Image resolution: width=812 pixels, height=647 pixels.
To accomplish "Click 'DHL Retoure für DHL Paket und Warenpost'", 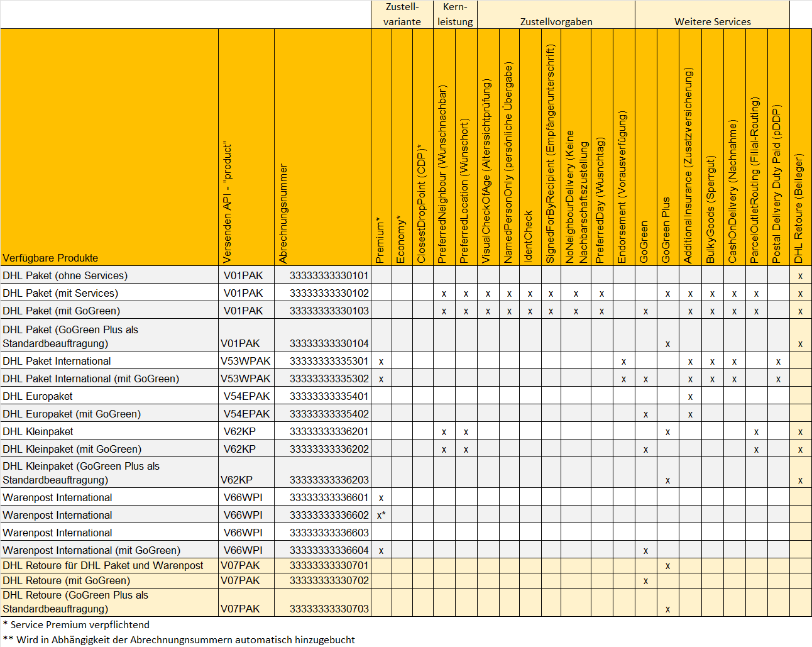I will (103, 565).
